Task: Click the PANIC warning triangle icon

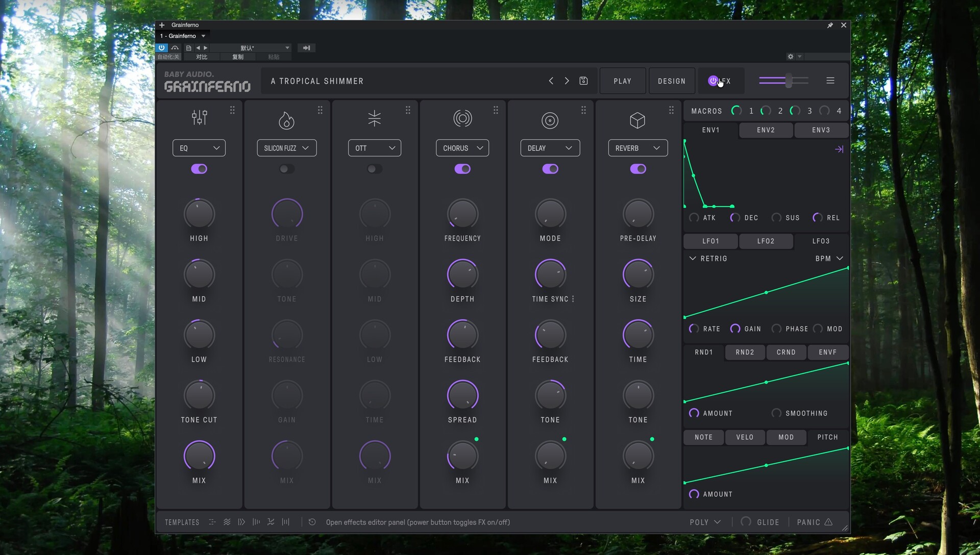Action: [x=828, y=522]
